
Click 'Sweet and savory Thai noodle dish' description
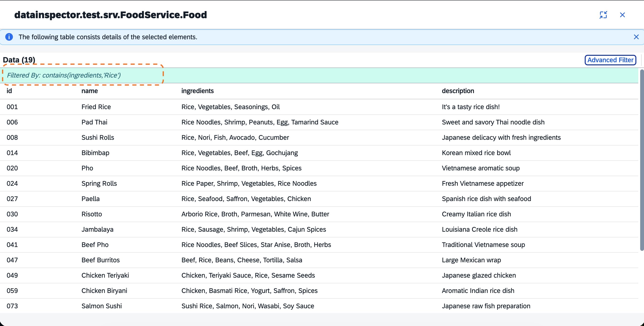(493, 122)
